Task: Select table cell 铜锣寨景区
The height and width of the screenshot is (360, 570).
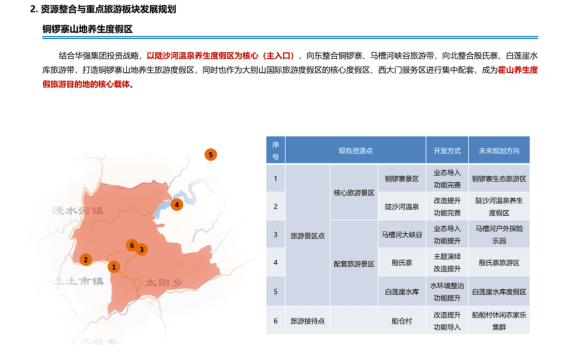Action: 402,179
